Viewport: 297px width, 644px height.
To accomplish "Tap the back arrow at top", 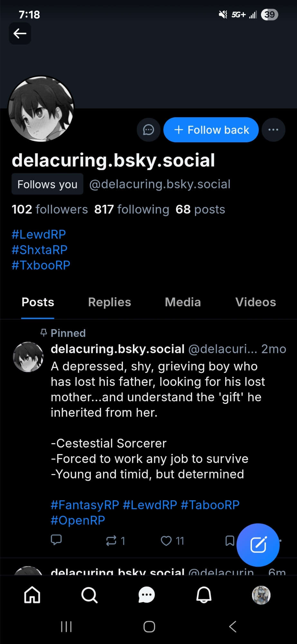I will click(20, 33).
